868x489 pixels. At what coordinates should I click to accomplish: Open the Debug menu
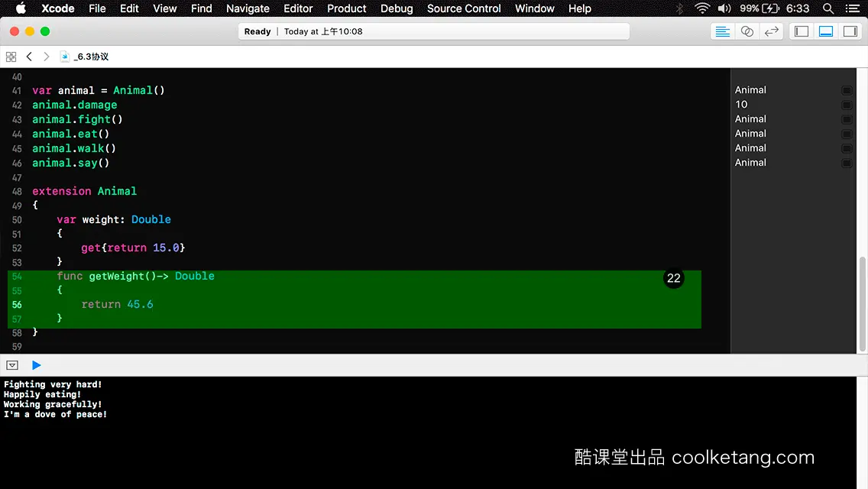pyautogui.click(x=397, y=8)
